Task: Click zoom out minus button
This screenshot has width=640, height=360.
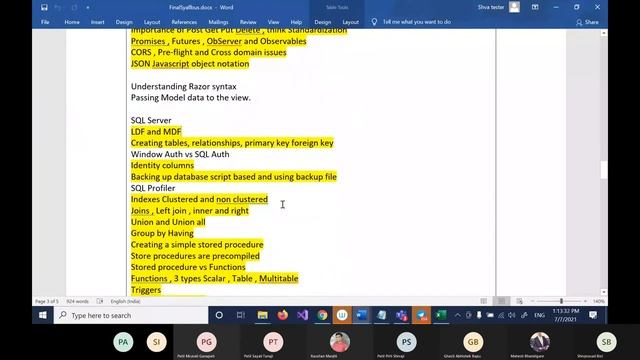Action: coord(533,301)
